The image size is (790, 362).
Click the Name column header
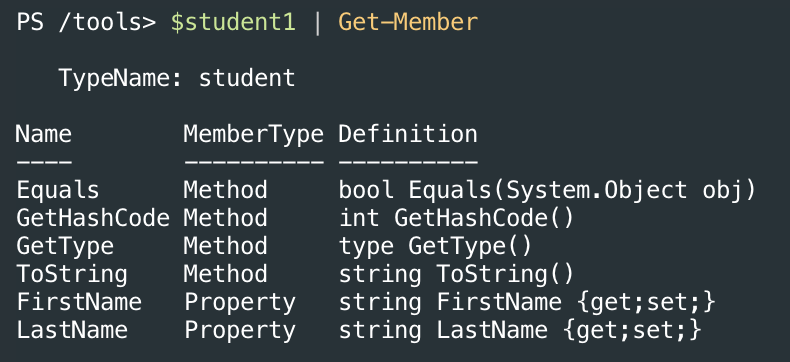pos(44,134)
